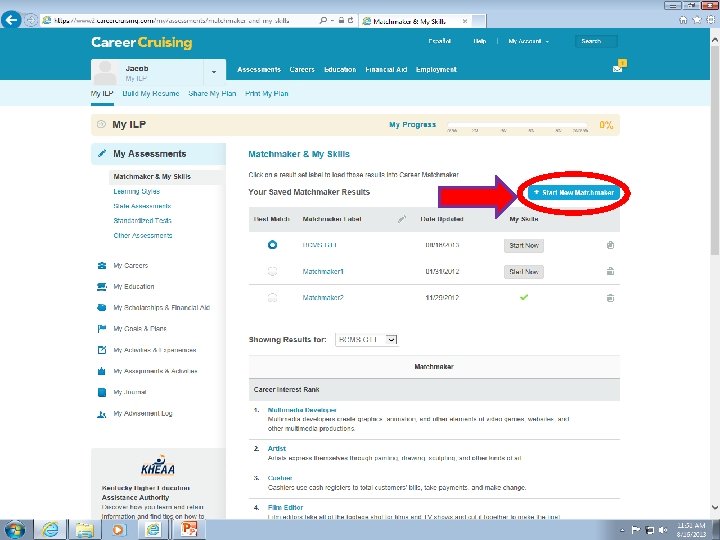Image resolution: width=720 pixels, height=540 pixels.
Task: Open the Matchmaker2 results link
Action: coord(323,298)
